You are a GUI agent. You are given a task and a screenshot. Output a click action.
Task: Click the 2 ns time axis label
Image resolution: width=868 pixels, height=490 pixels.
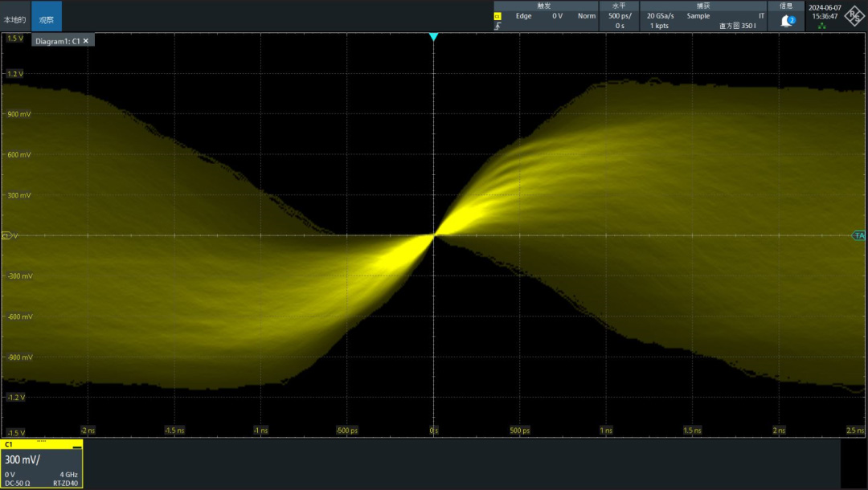click(778, 431)
